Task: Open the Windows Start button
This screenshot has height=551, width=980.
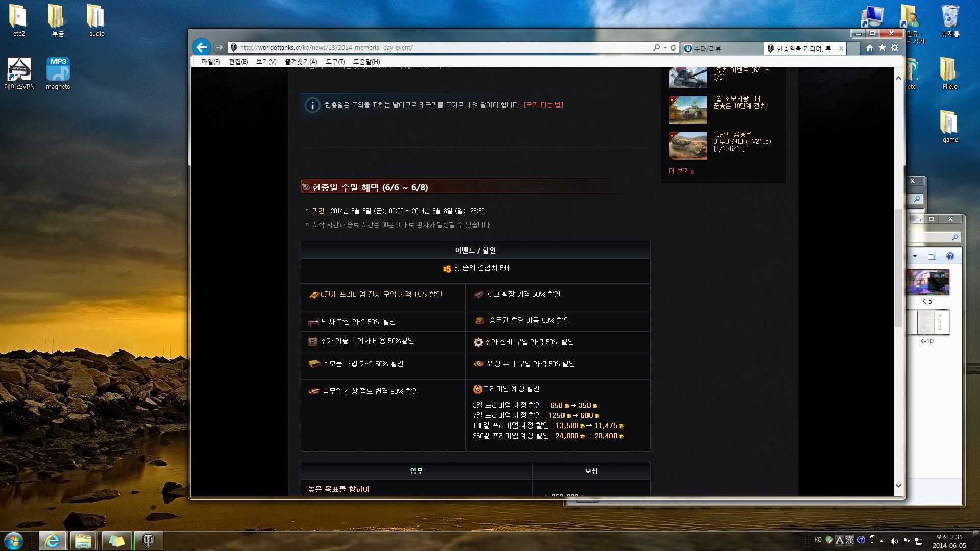Action: [x=14, y=540]
